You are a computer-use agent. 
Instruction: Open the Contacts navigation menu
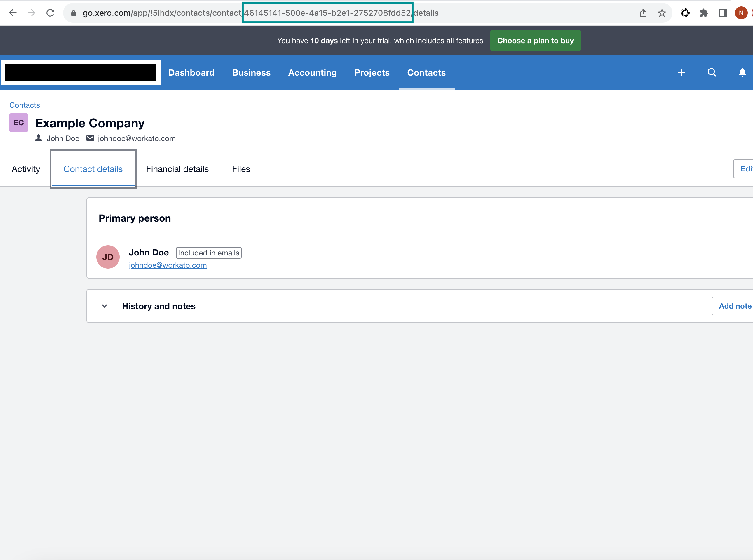coord(426,72)
